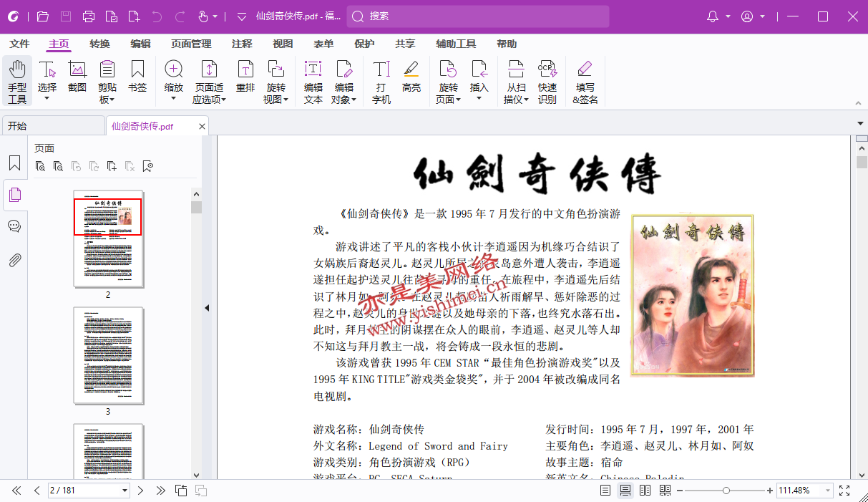Jump to the first page
The width and height of the screenshot is (868, 502).
pos(16,491)
